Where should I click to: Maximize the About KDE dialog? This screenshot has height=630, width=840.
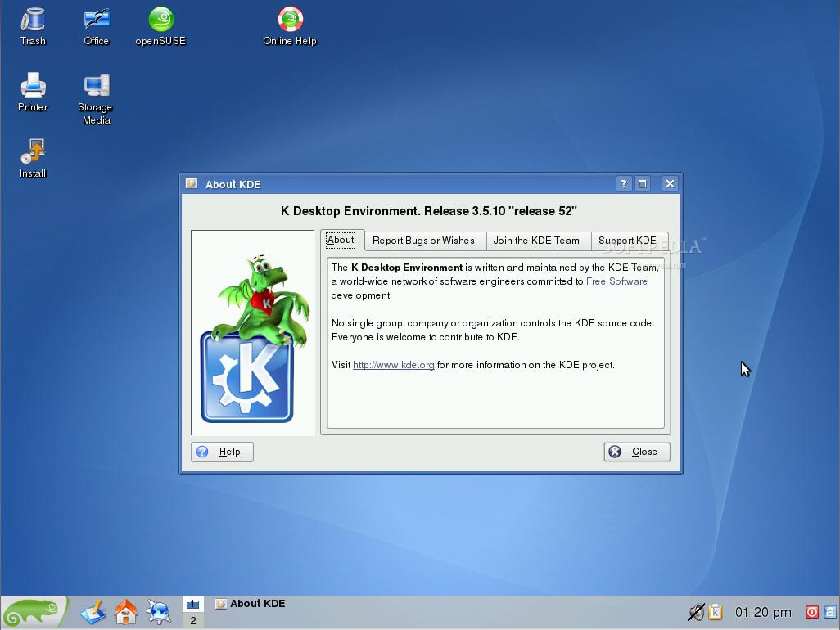coord(642,184)
